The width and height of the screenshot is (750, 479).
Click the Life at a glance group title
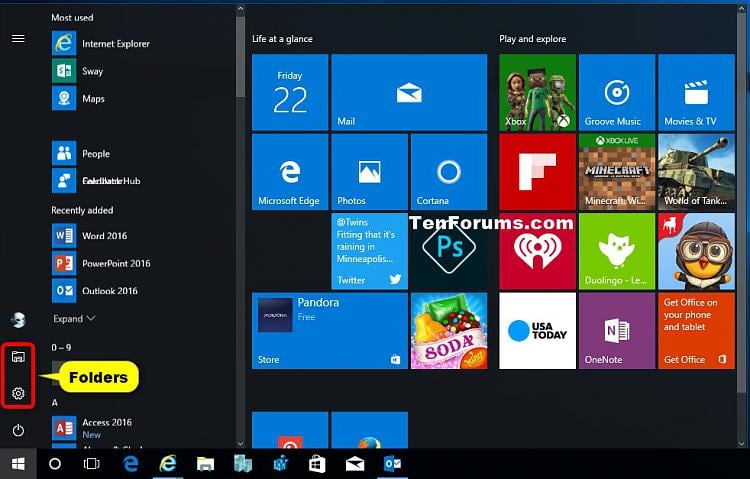tap(282, 39)
